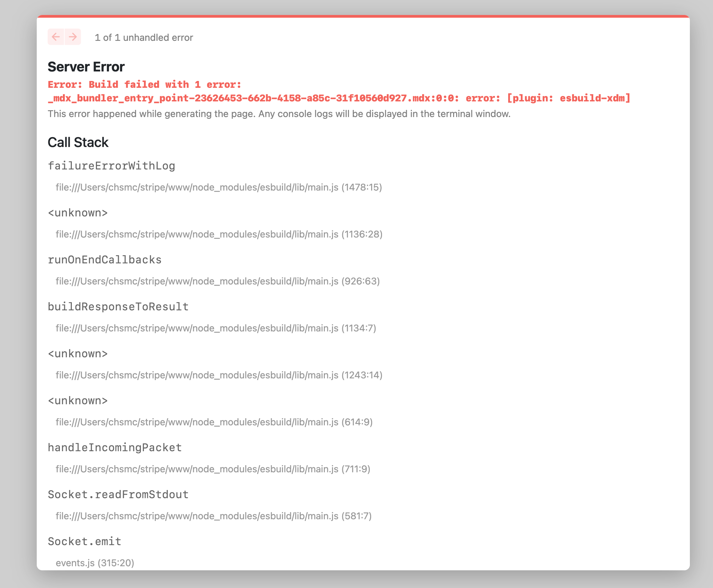Screen dimensions: 713x588
Task: Open the main.js (1136:28) location
Action: tap(219, 234)
